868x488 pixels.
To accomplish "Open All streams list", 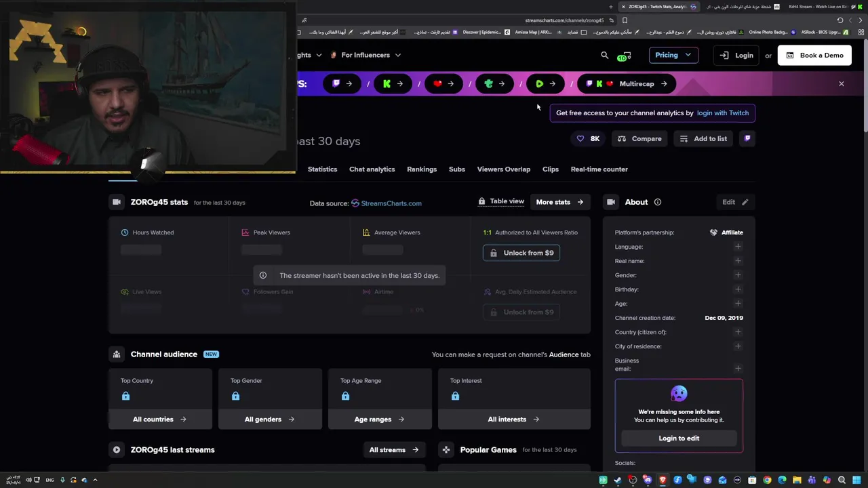I will (394, 450).
